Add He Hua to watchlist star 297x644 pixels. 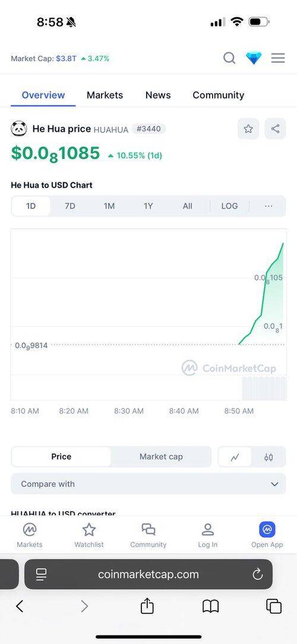point(248,129)
